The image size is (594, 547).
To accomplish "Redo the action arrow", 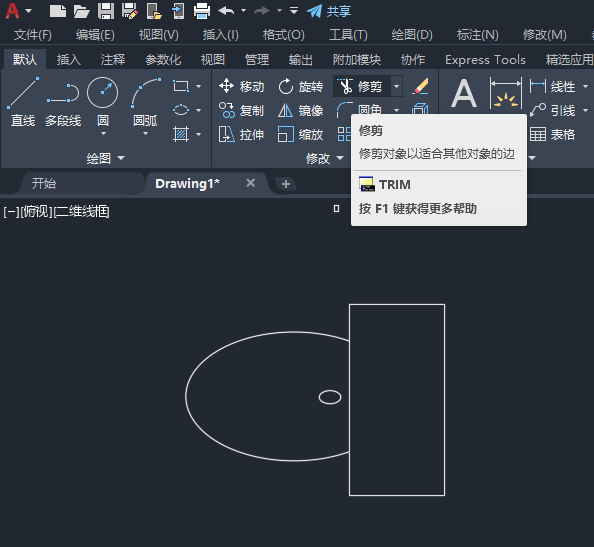I will coord(262,11).
